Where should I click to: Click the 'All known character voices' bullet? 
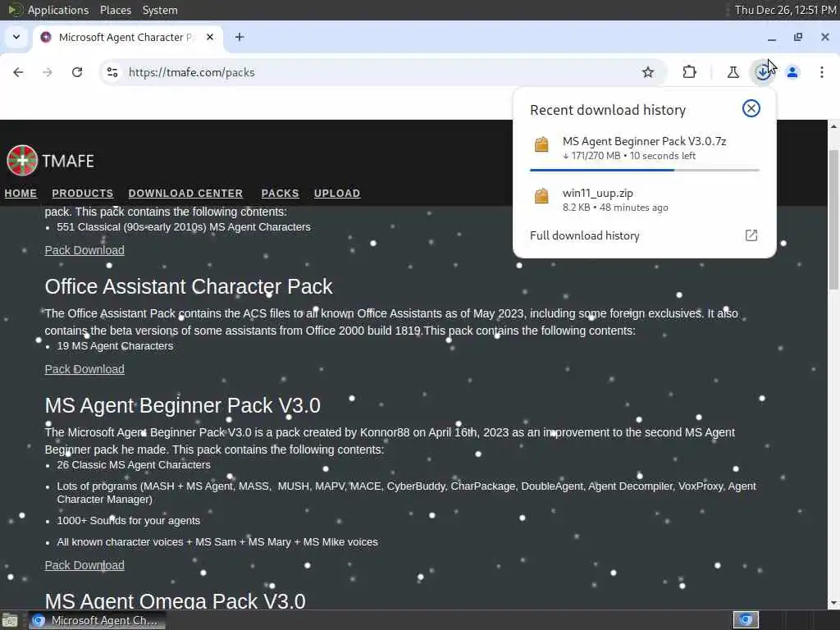[x=217, y=542]
